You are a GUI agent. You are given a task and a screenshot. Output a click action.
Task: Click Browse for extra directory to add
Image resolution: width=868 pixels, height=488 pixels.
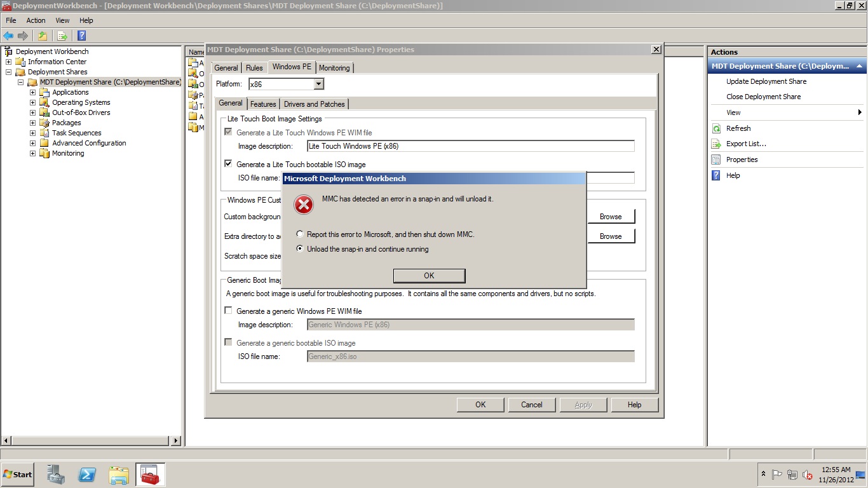coord(611,236)
